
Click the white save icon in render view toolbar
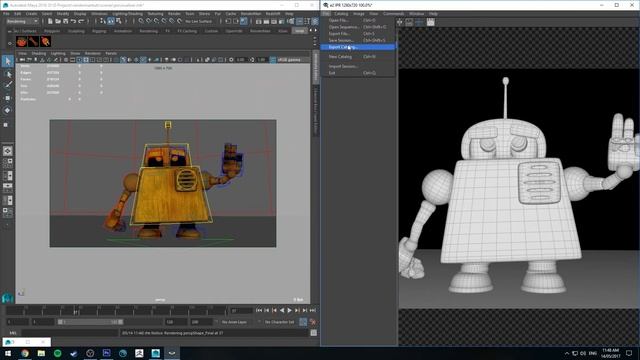[x=431, y=22]
